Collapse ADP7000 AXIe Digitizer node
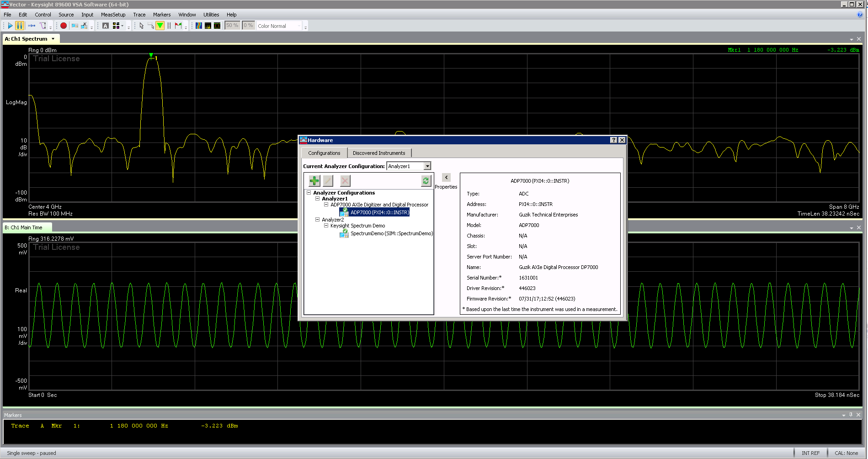868x459 pixels. (326, 205)
